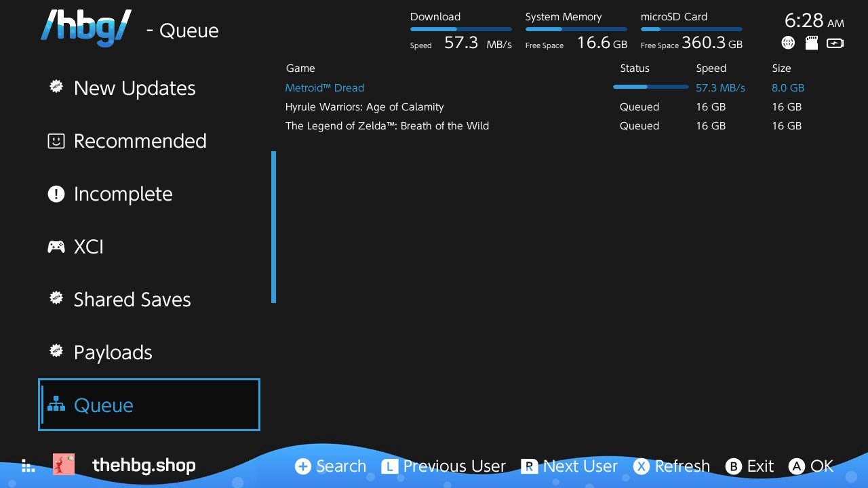Click the Shared Saves badge icon
The width and height of the screenshot is (868, 488).
click(56, 298)
